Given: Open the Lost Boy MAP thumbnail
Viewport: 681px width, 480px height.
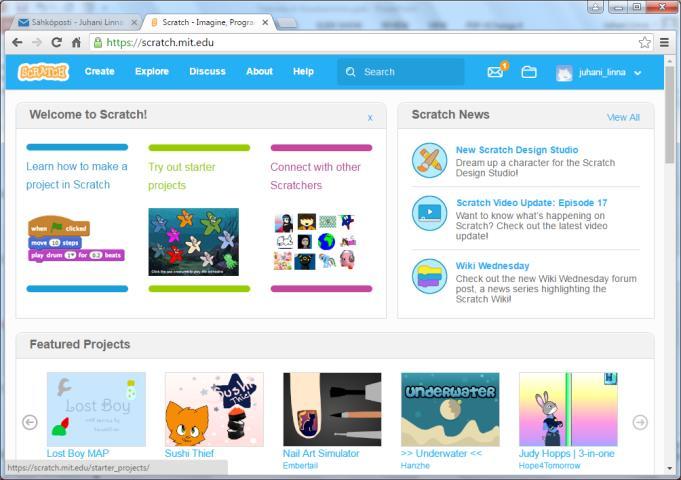Looking at the screenshot, I should click(96, 409).
